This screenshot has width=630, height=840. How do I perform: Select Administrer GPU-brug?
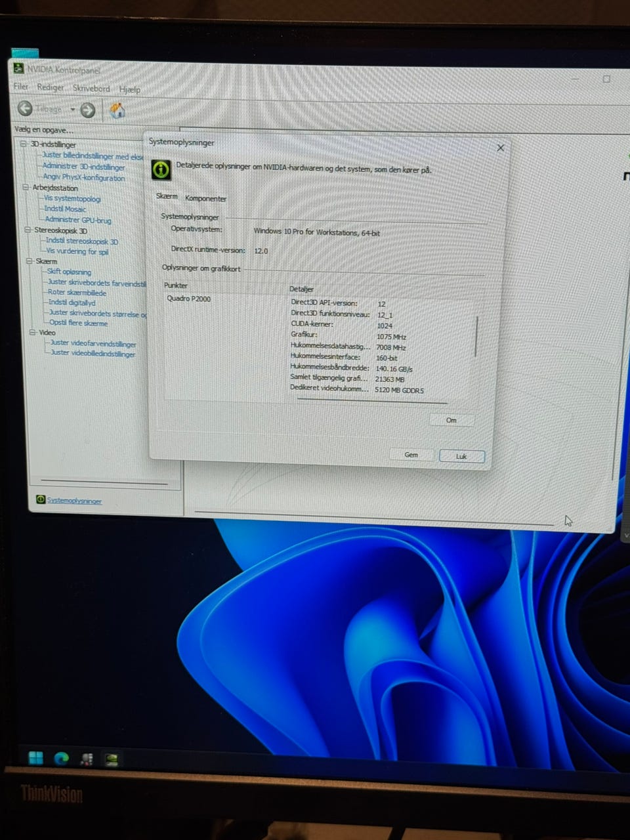[x=78, y=220]
